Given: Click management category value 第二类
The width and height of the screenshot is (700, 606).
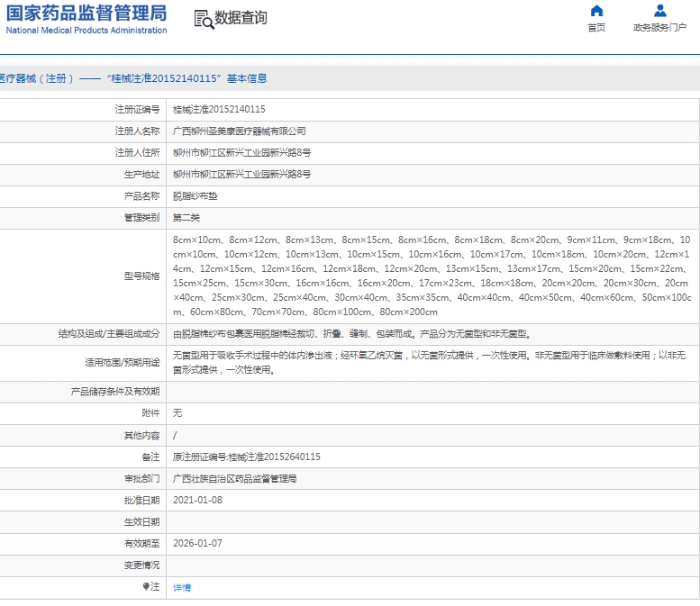Looking at the screenshot, I should click(186, 218).
